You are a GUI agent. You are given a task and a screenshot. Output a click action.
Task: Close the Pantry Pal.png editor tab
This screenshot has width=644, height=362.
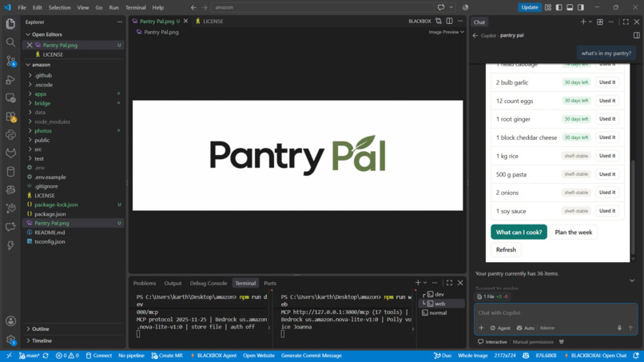[x=185, y=21]
